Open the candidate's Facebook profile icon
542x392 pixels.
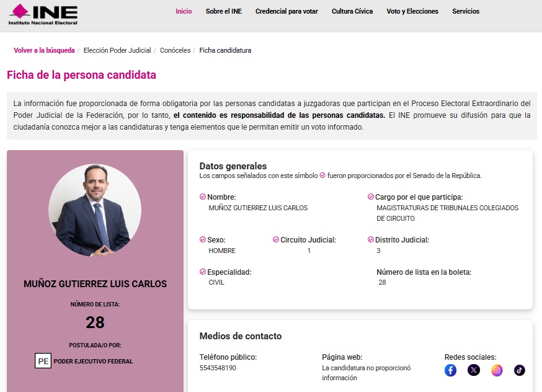[451, 370]
